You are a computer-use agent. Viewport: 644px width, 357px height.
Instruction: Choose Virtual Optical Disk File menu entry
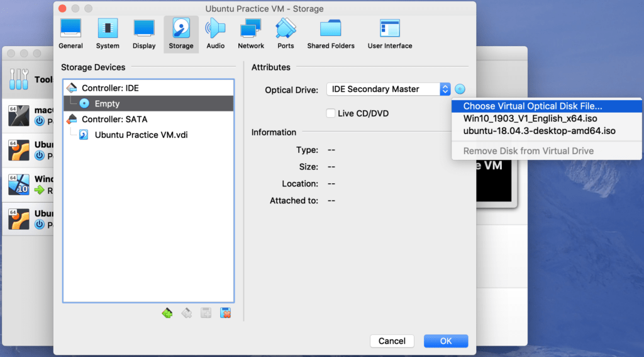coord(547,106)
